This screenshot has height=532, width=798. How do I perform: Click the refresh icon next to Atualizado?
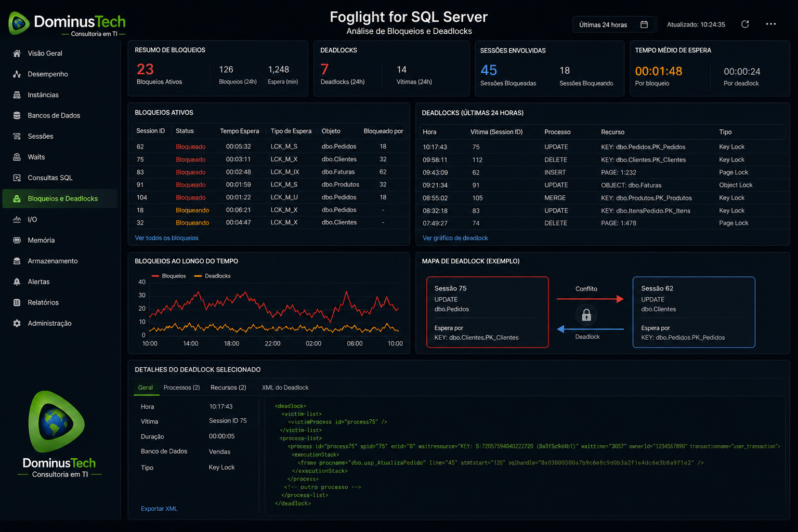(745, 24)
